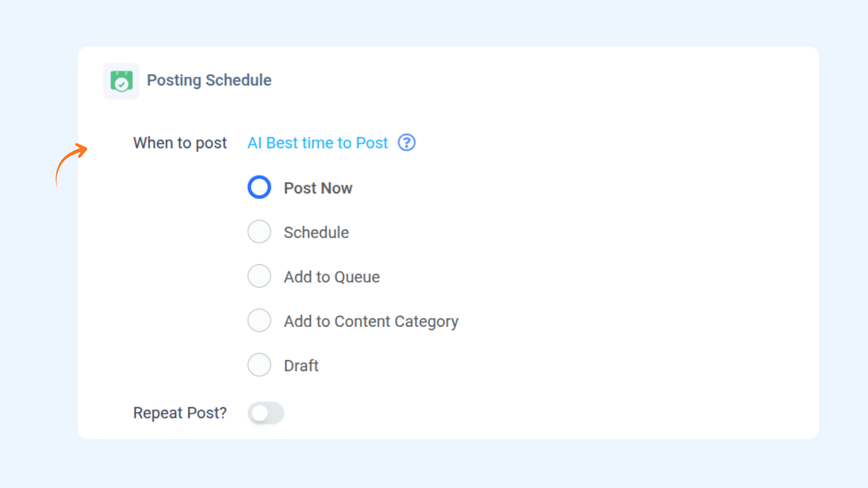The height and width of the screenshot is (488, 868).
Task: Click the Add to Content Category label text
Action: 371,321
